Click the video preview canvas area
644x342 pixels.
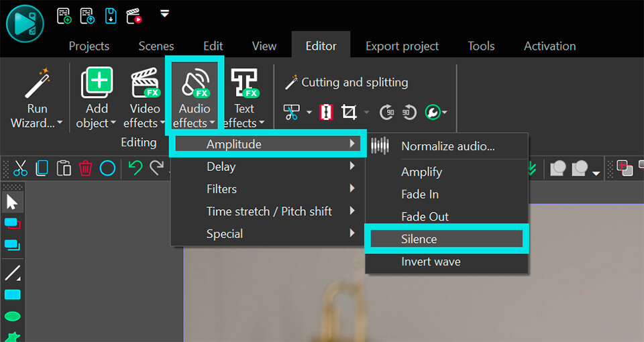413,273
